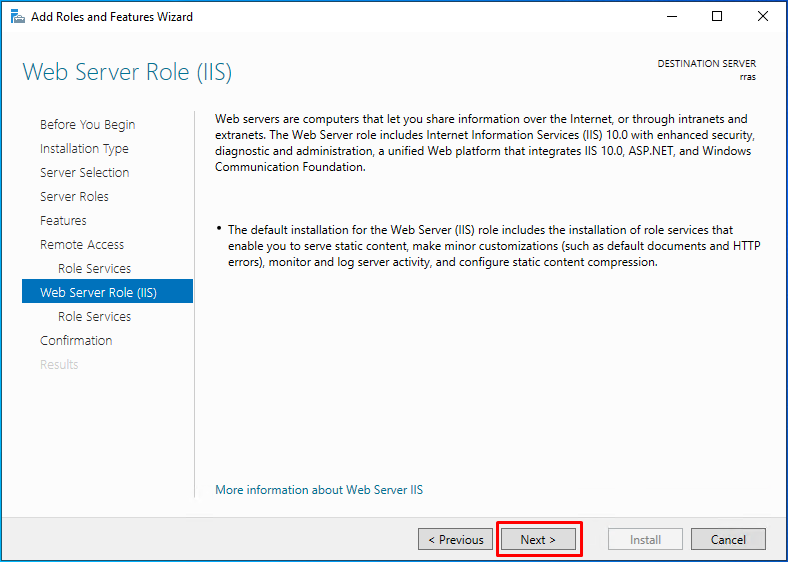Open More information about Web Server IIS link
This screenshot has height=562, width=788.
[319, 490]
